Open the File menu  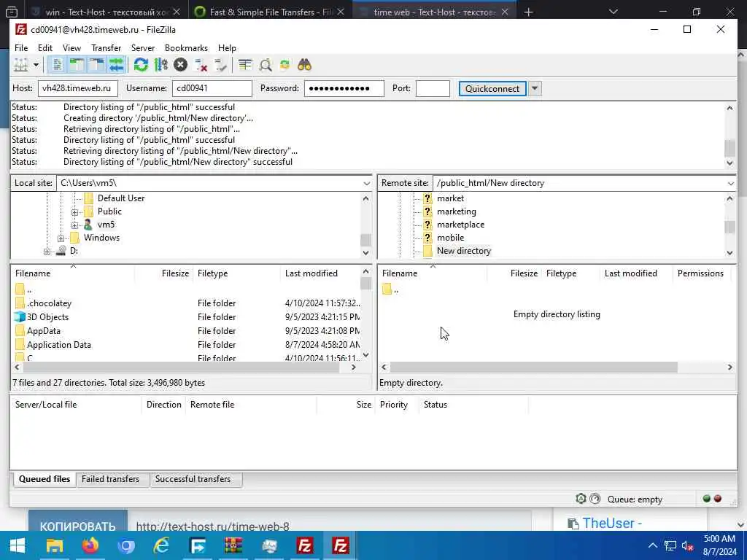coord(21,47)
